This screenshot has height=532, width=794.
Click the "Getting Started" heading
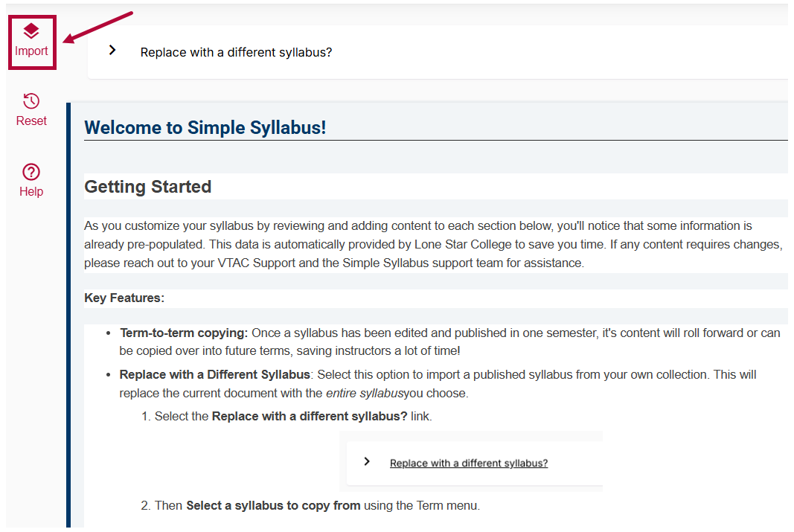[x=147, y=187]
